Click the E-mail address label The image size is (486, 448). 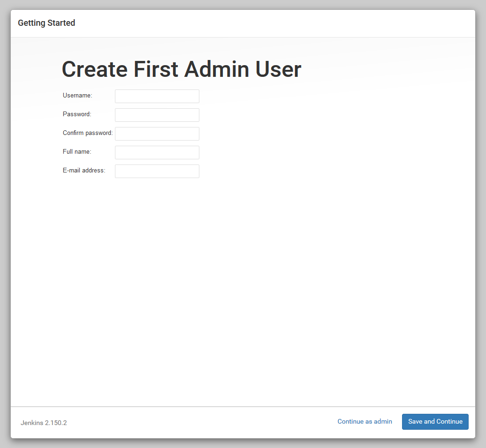tap(84, 171)
